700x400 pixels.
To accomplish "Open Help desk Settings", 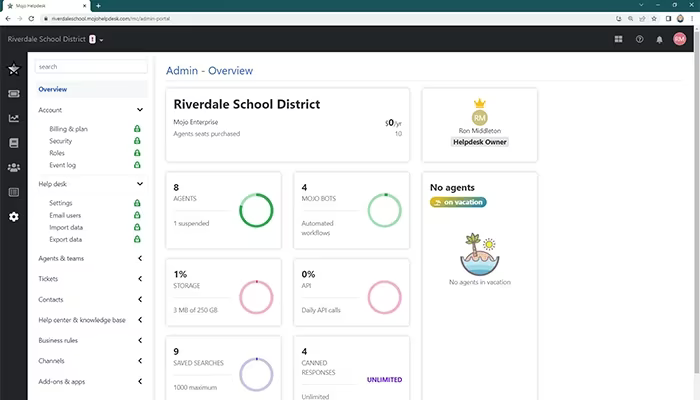I will click(x=60, y=203).
